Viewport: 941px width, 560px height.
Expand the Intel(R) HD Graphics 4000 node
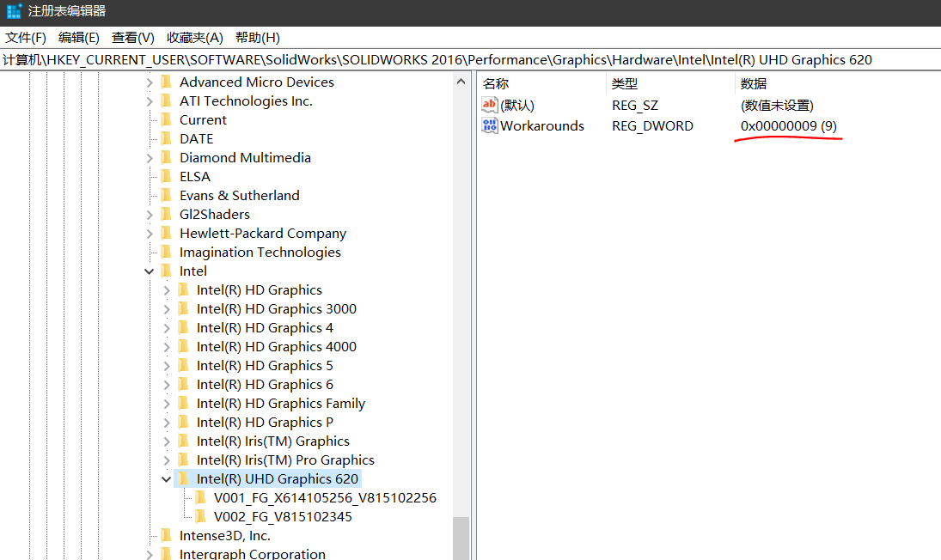(167, 347)
